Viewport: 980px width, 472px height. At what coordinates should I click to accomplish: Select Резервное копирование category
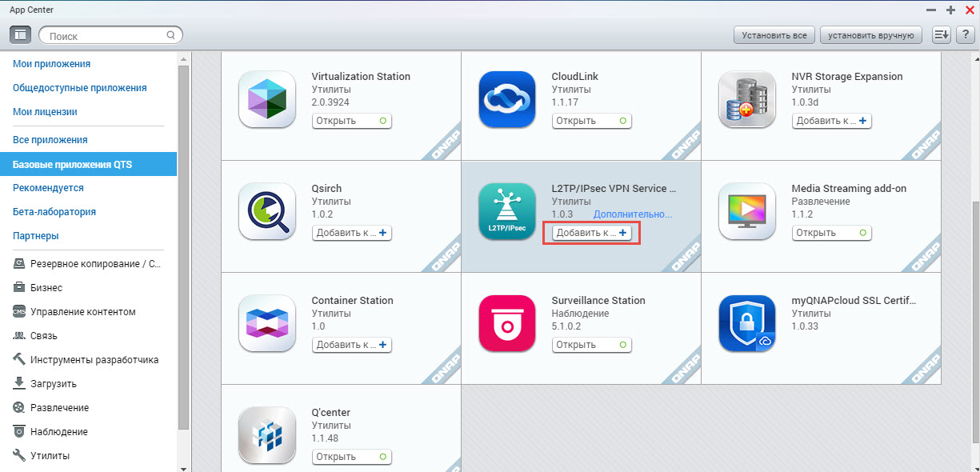pos(88,263)
